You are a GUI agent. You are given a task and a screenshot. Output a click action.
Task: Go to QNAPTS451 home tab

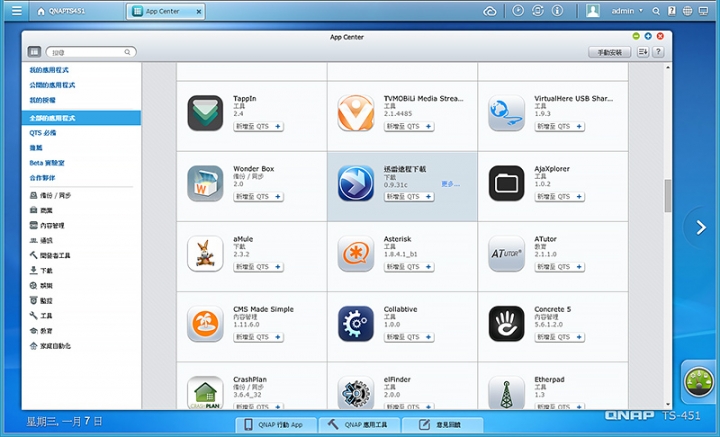click(x=61, y=11)
